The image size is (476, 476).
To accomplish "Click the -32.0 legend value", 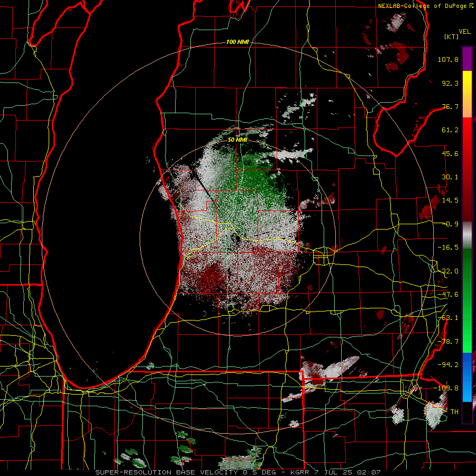I will (x=448, y=271).
